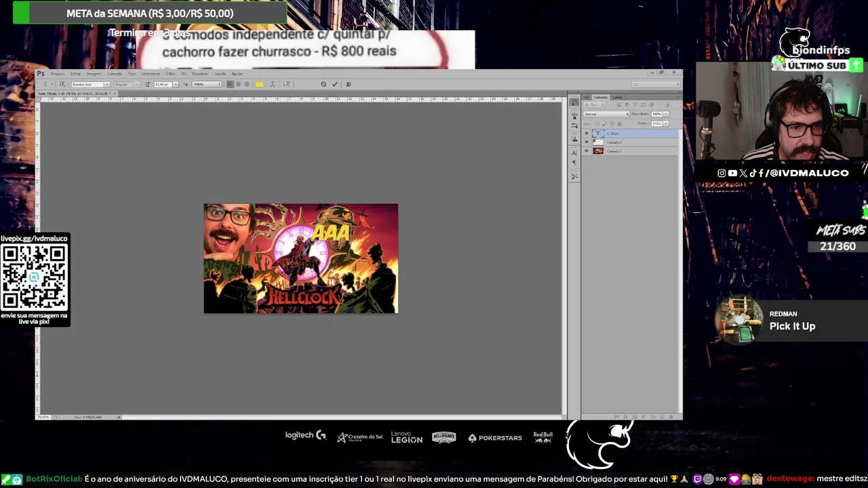Open the Selecionar menu
The image size is (868, 488).
click(151, 73)
